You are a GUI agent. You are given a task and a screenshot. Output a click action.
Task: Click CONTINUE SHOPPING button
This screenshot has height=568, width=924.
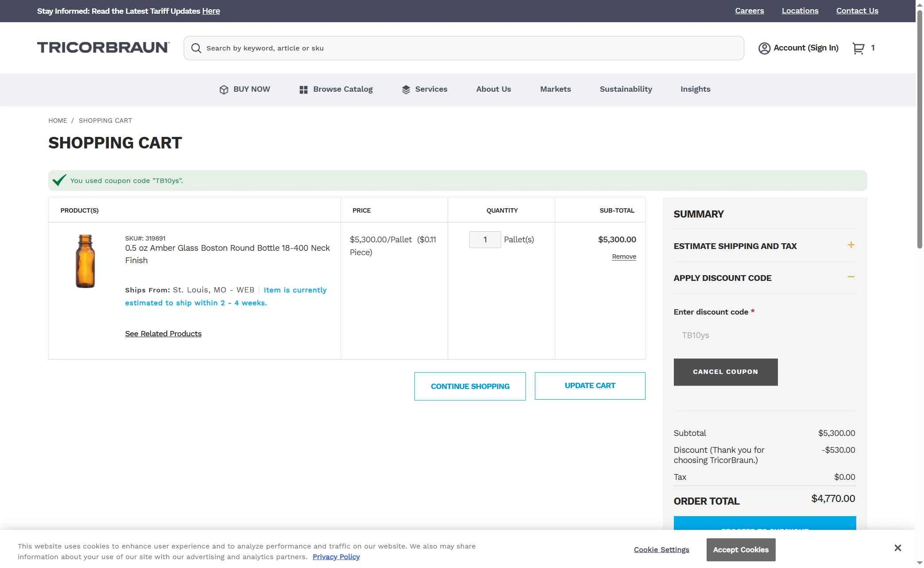pyautogui.click(x=470, y=386)
